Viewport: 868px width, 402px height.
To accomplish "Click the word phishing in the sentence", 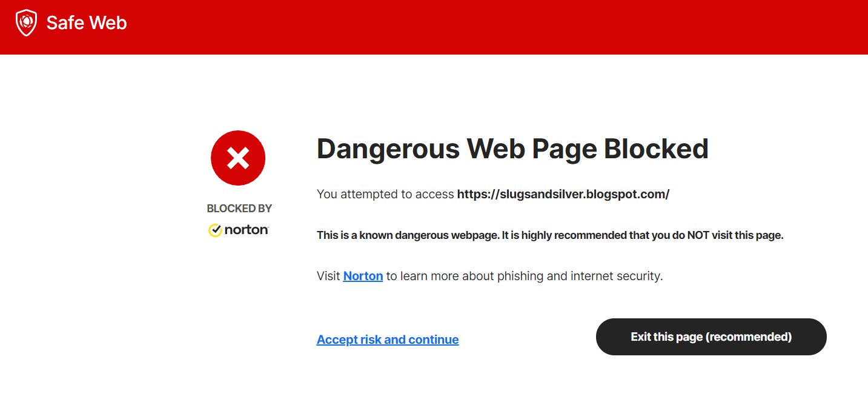I will coord(522,276).
